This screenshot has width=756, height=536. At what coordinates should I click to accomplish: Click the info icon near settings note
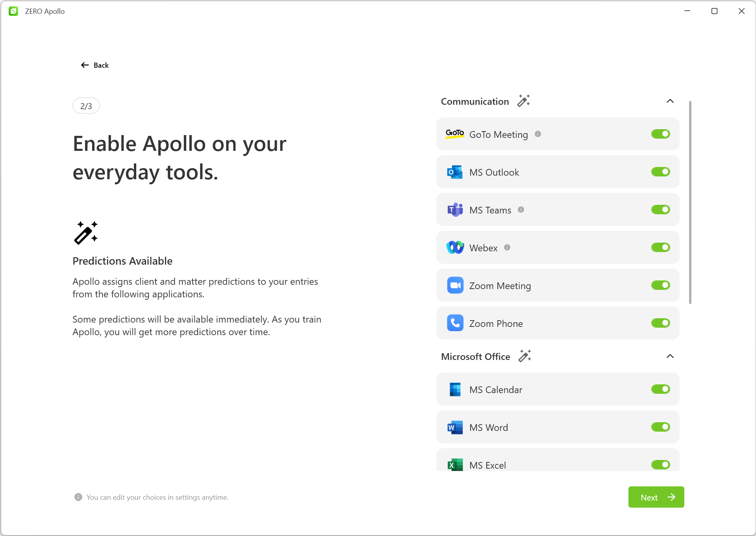78,497
